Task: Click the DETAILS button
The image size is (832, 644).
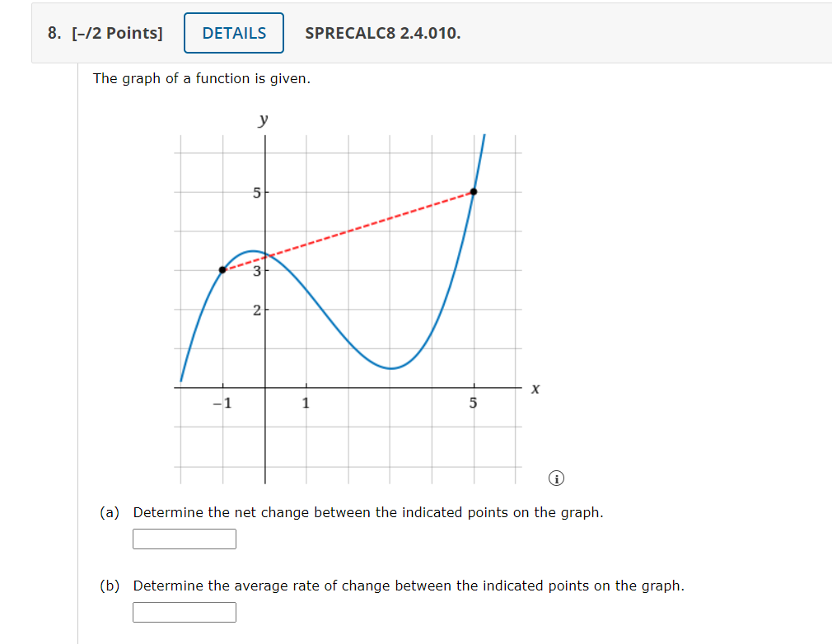Action: [233, 33]
